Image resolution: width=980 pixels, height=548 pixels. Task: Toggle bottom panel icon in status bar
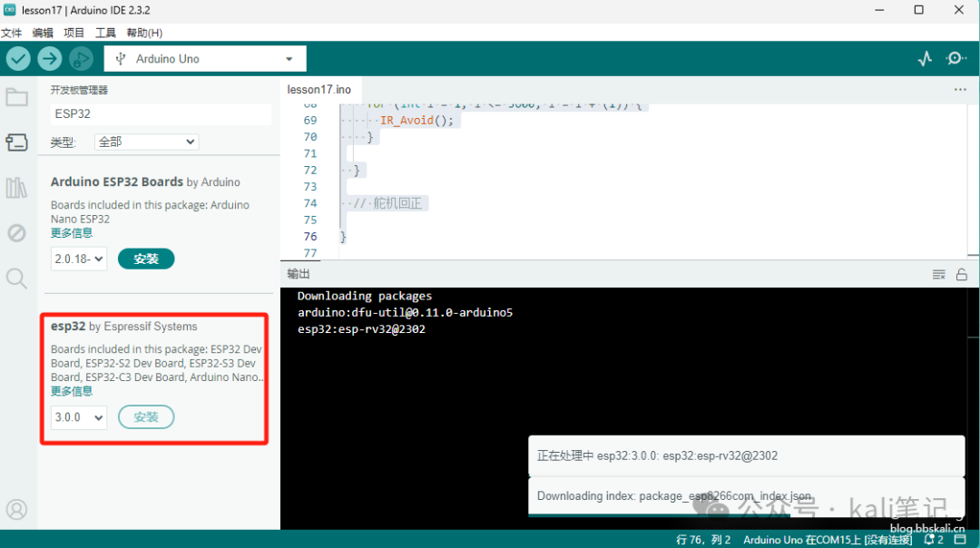[961, 539]
